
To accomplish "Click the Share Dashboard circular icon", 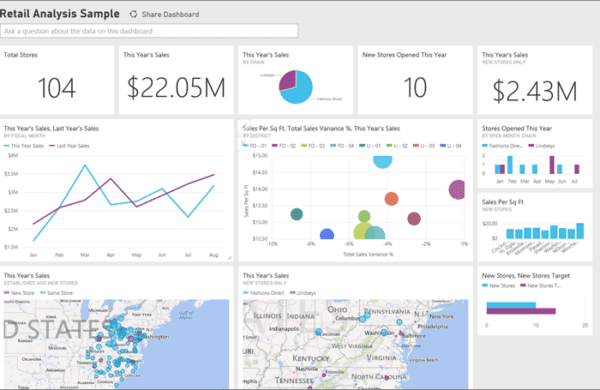I will point(133,14).
